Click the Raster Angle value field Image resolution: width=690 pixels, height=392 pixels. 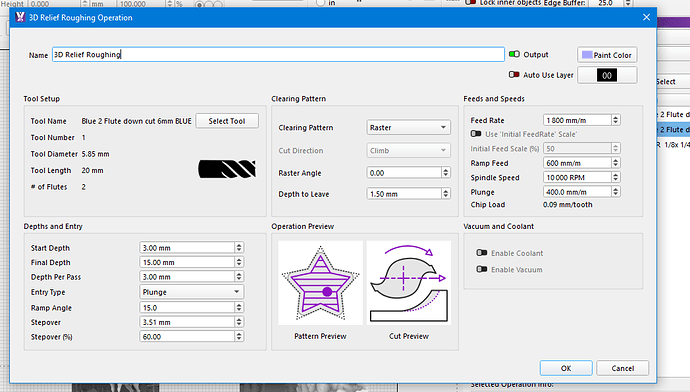404,173
